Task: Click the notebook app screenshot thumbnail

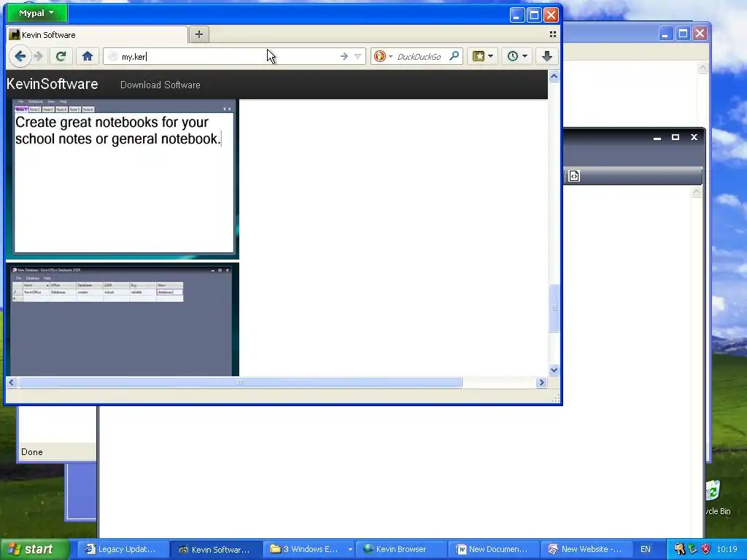Action: [123, 179]
